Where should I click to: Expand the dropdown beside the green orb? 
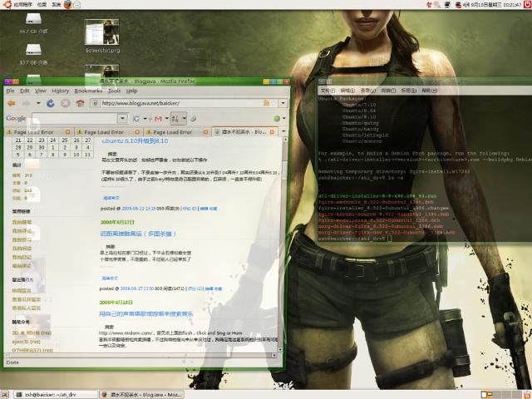284,118
